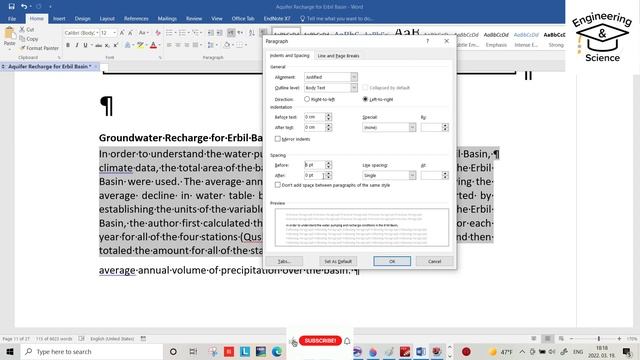Open the Windows Start menu
640x360 pixels.
pos(10,351)
